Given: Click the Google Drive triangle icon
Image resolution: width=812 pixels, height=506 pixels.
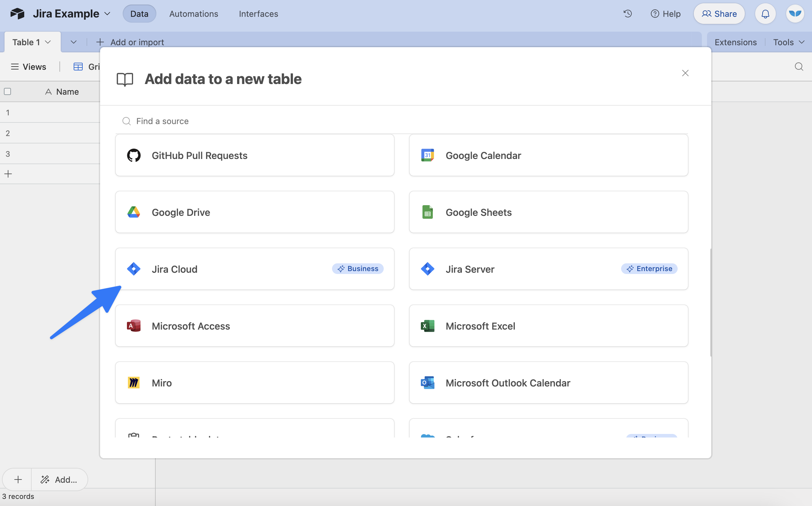Looking at the screenshot, I should [x=134, y=212].
